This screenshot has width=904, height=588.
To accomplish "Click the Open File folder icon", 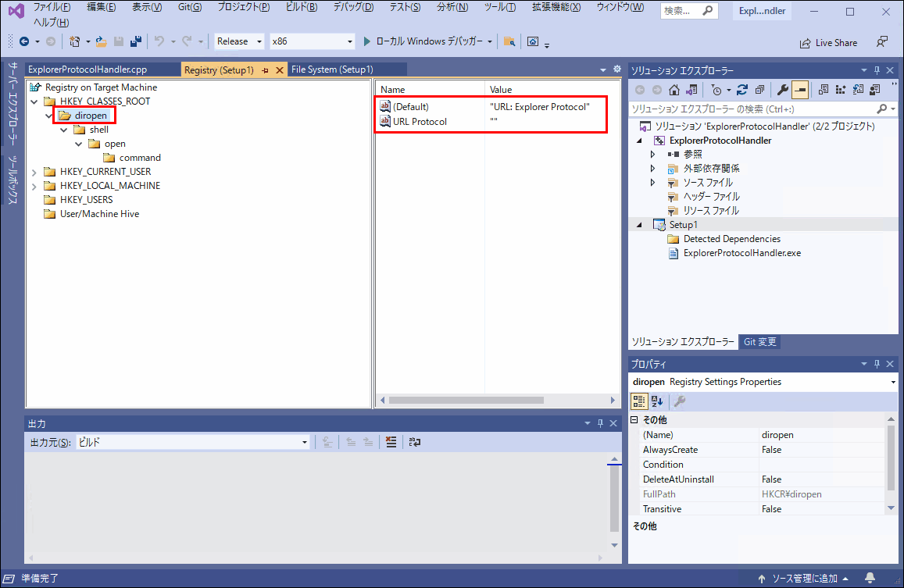I will [x=102, y=41].
